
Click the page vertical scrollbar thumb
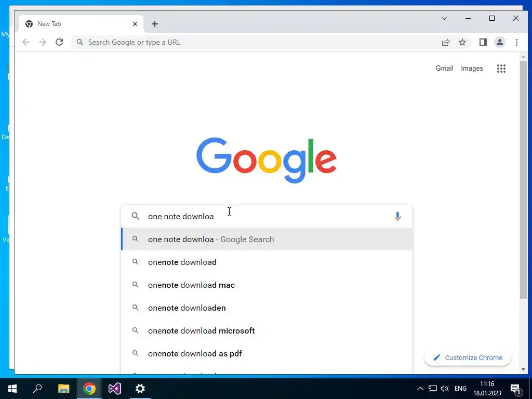tap(523, 180)
